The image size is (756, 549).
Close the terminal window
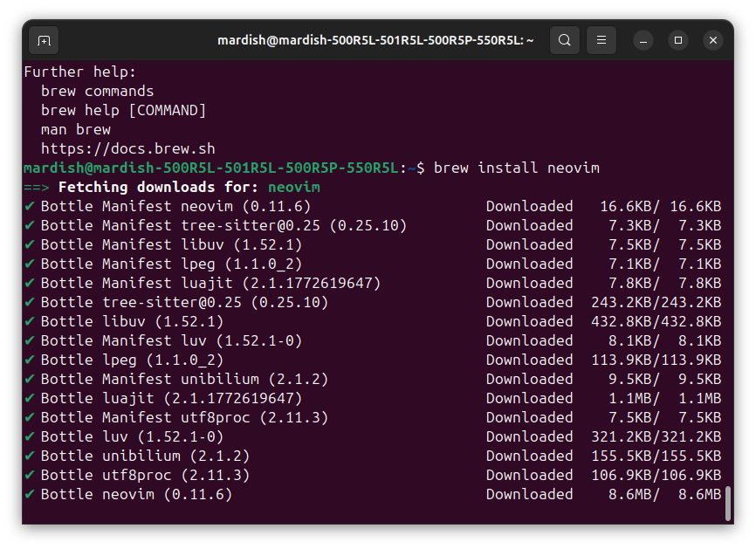pyautogui.click(x=713, y=40)
